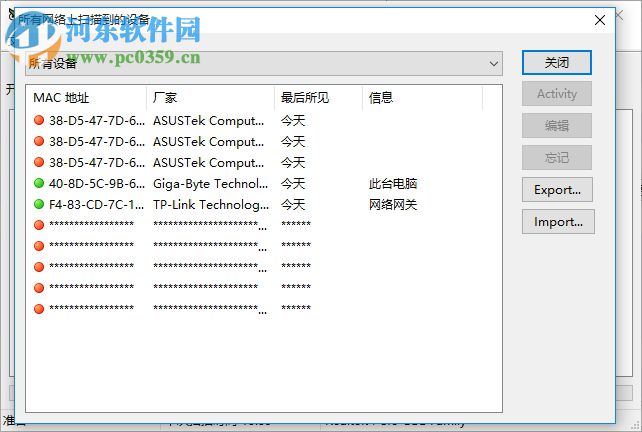Click the 关闭 button
642x432 pixels.
(x=556, y=63)
